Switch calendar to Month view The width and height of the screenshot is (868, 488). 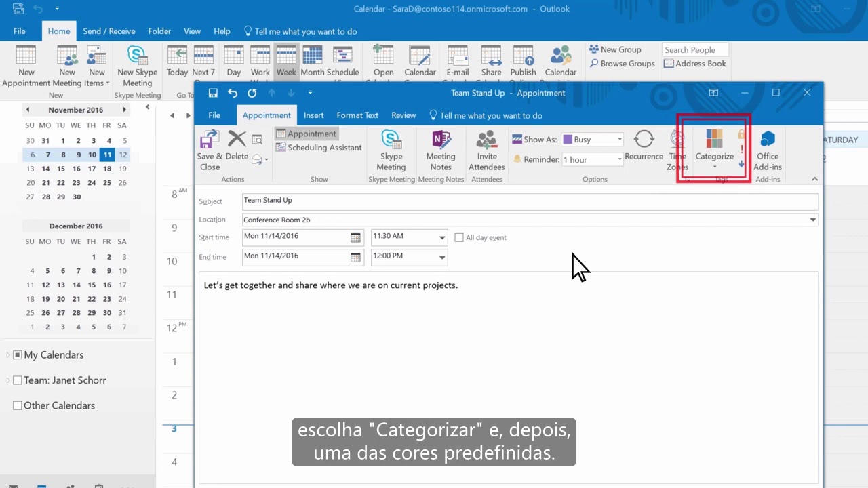pyautogui.click(x=312, y=61)
